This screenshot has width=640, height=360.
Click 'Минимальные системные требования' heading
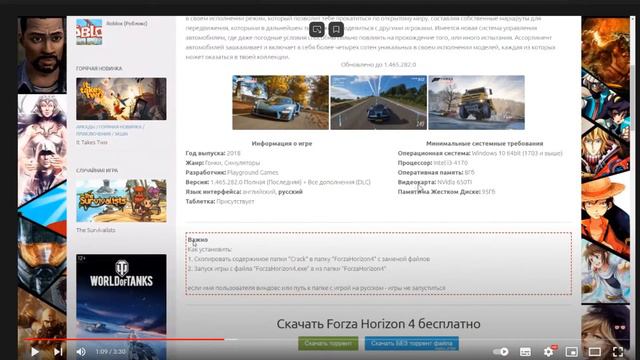pyautogui.click(x=484, y=144)
